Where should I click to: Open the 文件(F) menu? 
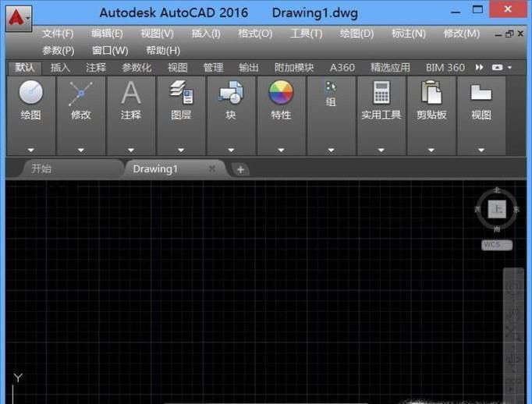click(58, 34)
